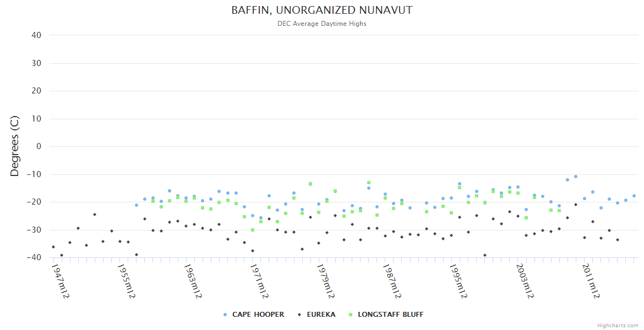This screenshot has height=330, width=644.
Task: Click the Degrees (C) axis title
Action: click(x=15, y=146)
